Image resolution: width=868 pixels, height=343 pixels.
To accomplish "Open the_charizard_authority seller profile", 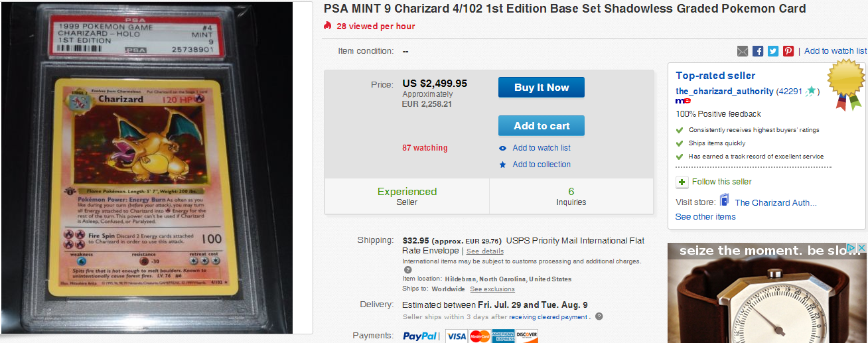I will (724, 92).
